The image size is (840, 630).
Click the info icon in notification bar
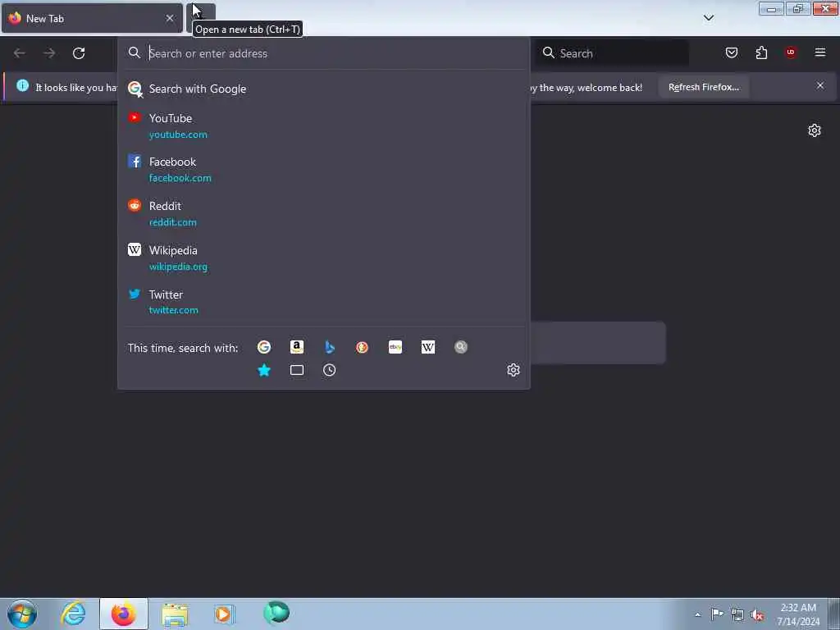(x=22, y=85)
